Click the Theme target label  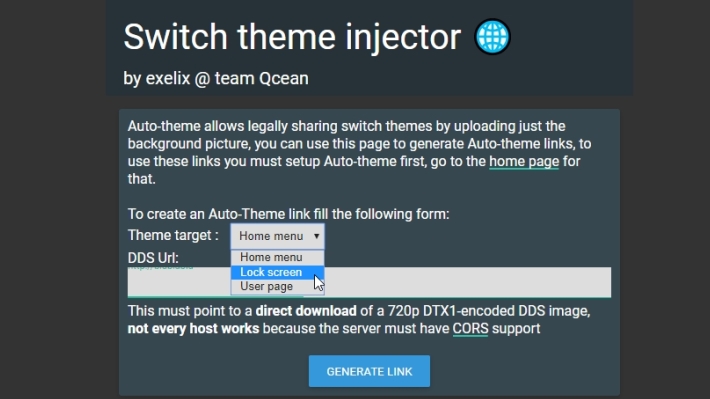[173, 236]
